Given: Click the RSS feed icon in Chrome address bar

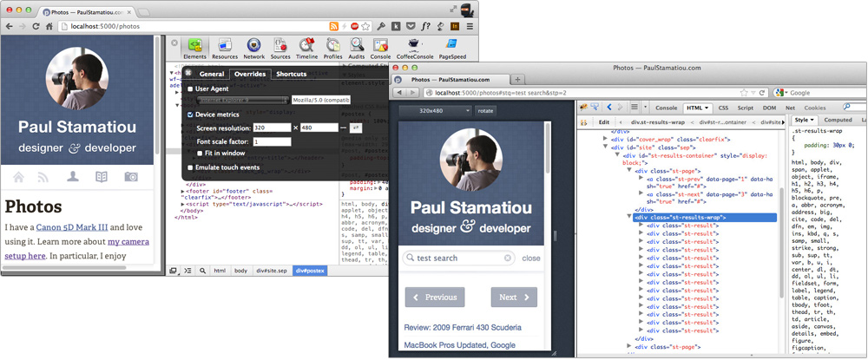Looking at the screenshot, I should tap(334, 26).
